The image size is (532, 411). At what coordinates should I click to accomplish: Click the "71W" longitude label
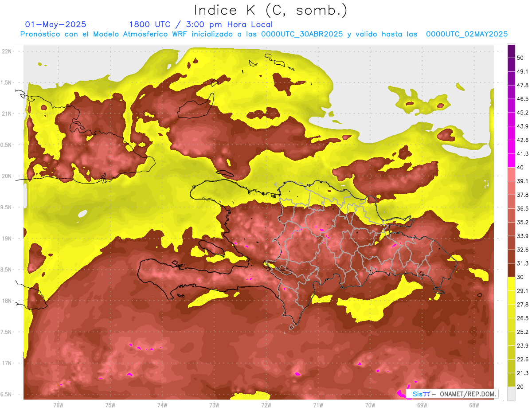[x=318, y=405]
